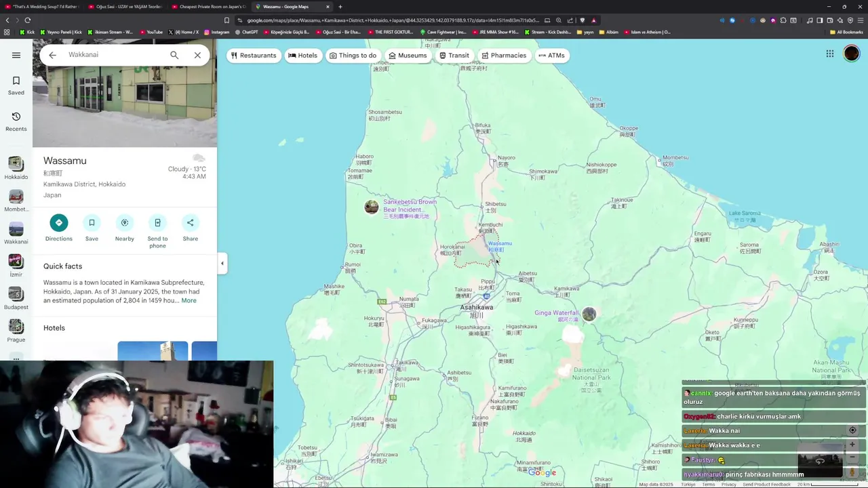868x488 pixels.
Task: Open the Privacy link
Action: click(729, 485)
